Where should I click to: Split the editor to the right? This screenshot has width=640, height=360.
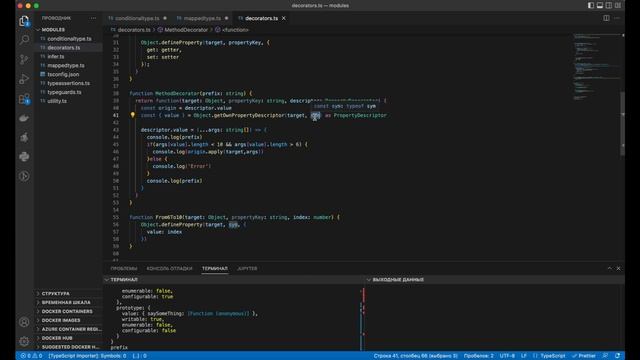(606, 18)
